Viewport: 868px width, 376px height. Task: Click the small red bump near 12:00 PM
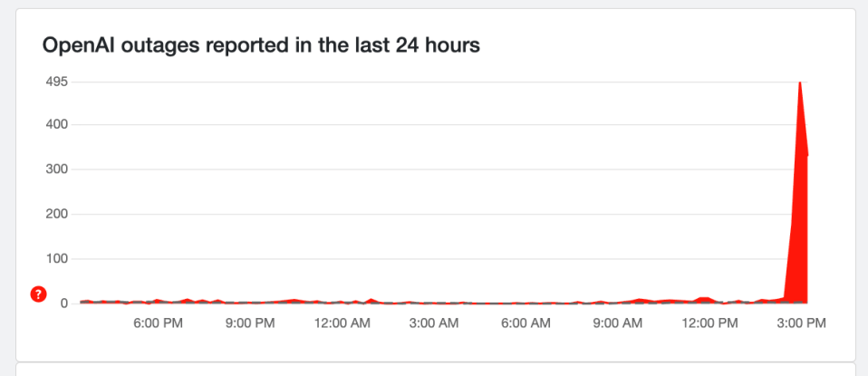704,299
